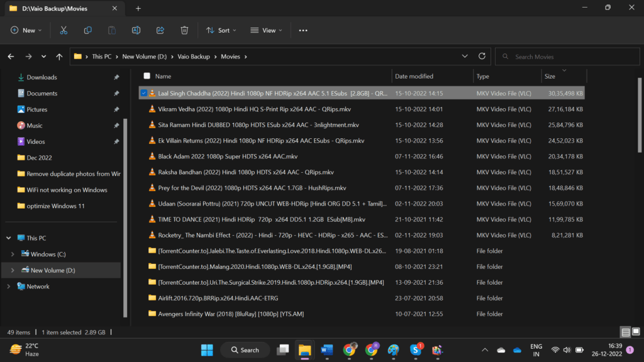Sort by the Size column header
The image size is (644, 362).
(x=550, y=76)
